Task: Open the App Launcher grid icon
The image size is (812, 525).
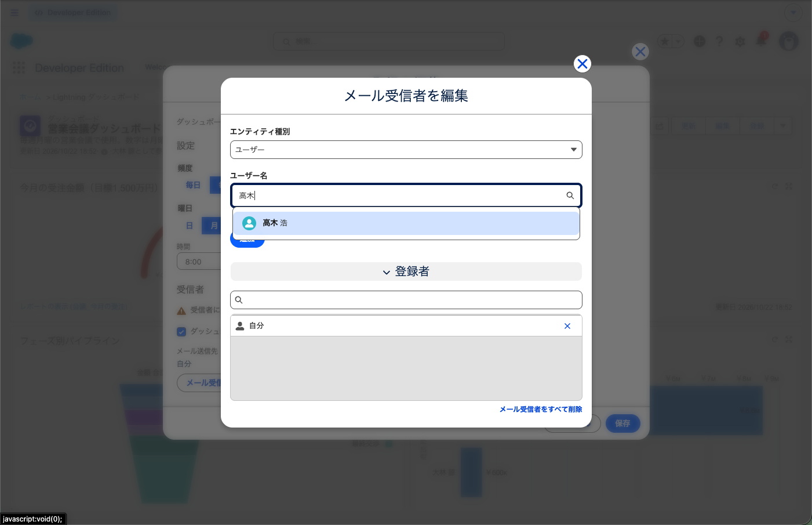Action: [x=19, y=68]
